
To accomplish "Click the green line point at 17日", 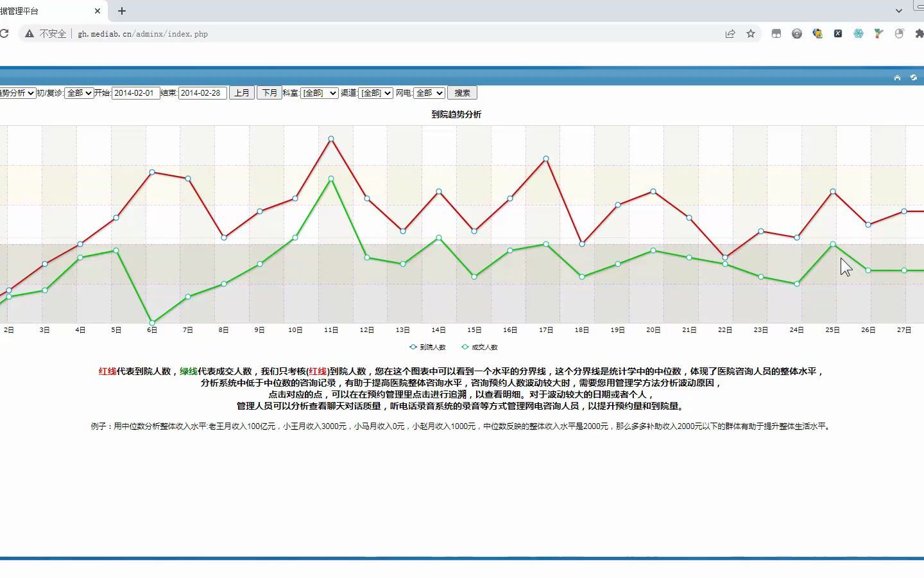I will tap(546, 244).
